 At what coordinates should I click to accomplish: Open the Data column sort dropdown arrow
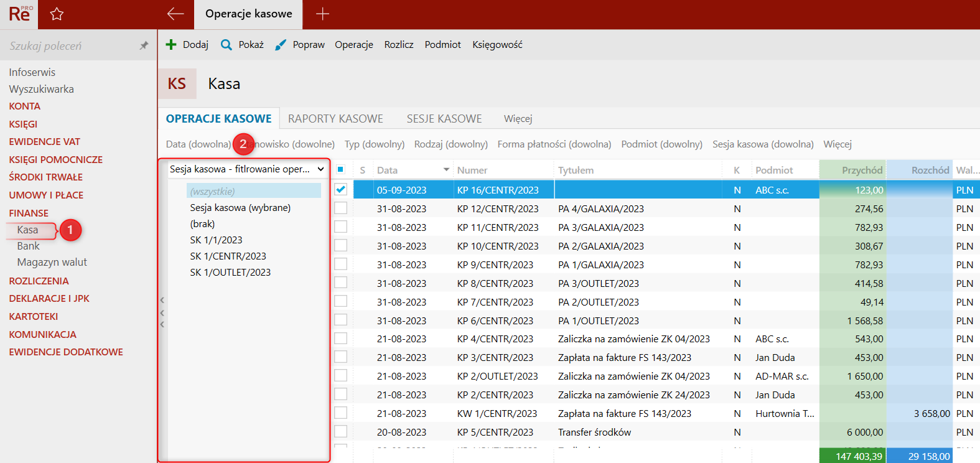tap(446, 170)
